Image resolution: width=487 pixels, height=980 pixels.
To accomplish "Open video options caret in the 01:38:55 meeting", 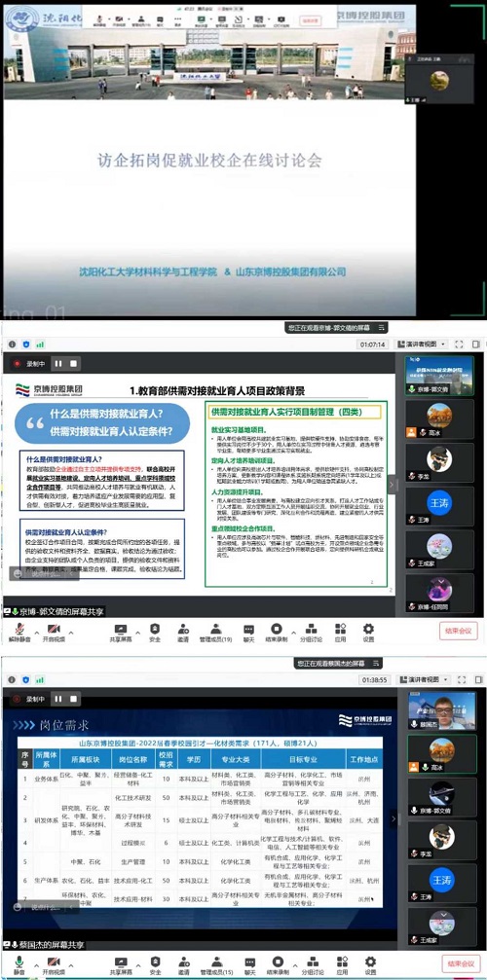I will click(x=71, y=964).
